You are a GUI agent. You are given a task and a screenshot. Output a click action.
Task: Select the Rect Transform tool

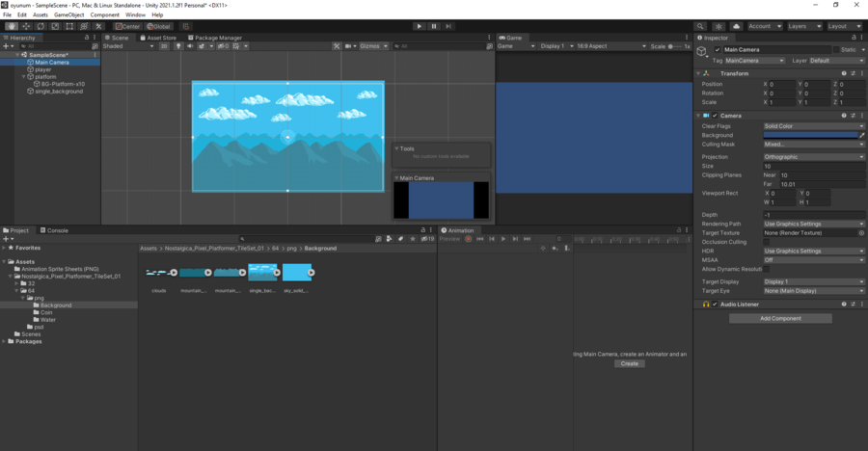coord(69,26)
